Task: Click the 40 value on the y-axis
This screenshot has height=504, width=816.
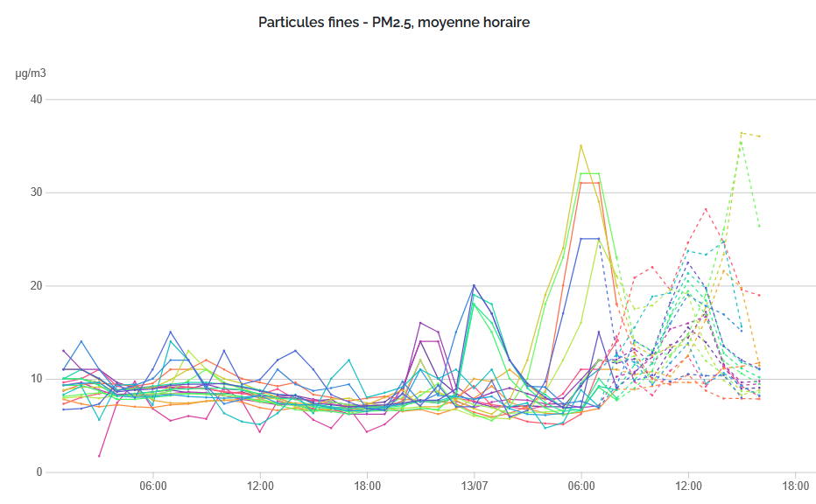Action: (x=36, y=100)
